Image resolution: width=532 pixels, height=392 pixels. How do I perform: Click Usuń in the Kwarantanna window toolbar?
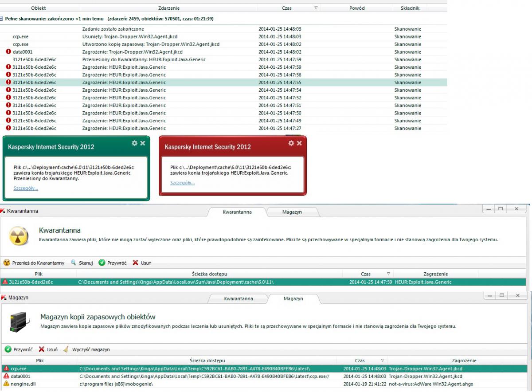[142, 263]
